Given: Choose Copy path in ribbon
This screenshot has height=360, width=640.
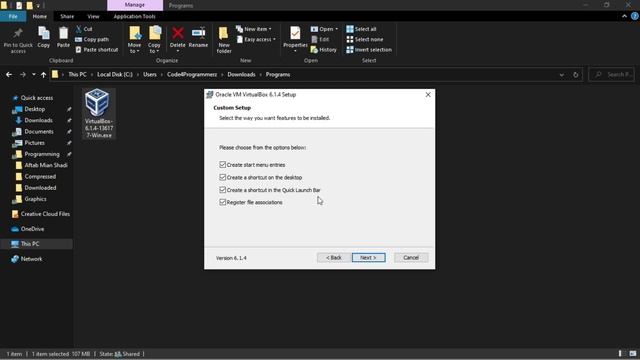Looking at the screenshot, I should pyautogui.click(x=92, y=39).
